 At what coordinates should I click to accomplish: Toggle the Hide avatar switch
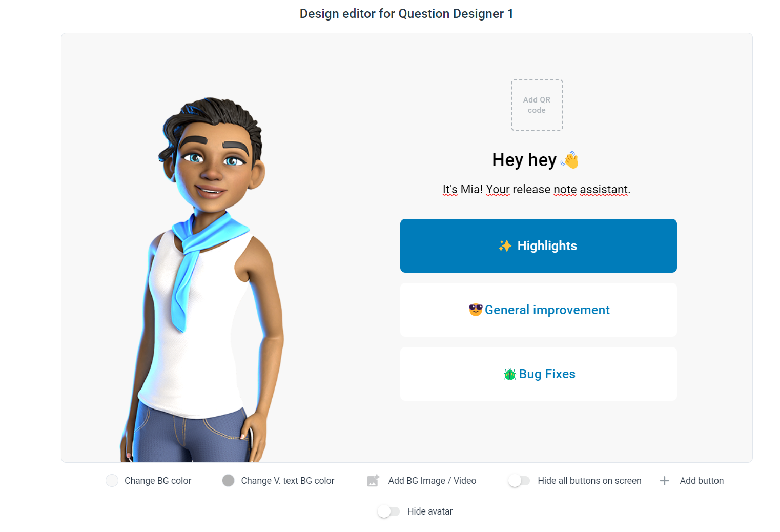click(388, 511)
